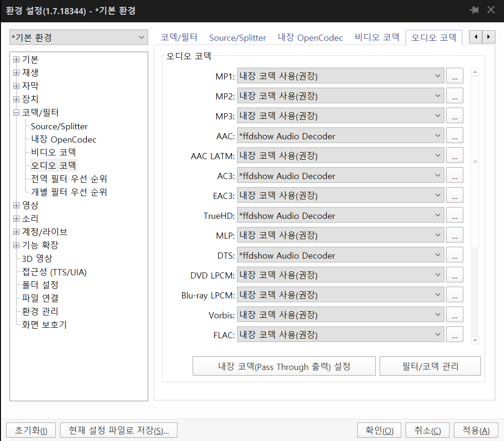Open MP2 codec settings ellipsis button
The width and height of the screenshot is (504, 441).
pyautogui.click(x=455, y=96)
